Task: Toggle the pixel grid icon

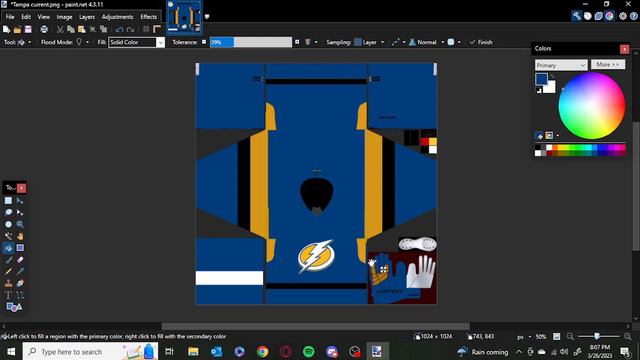Action: tap(146, 29)
